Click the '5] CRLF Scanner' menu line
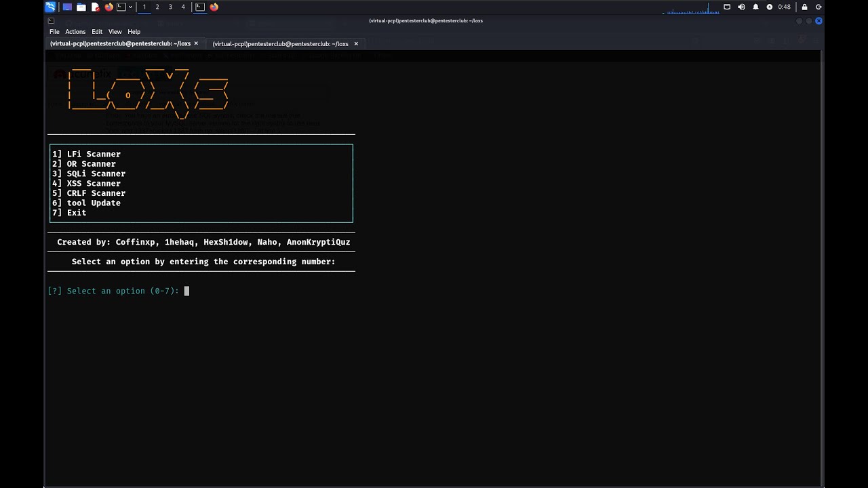The image size is (868, 488). point(89,193)
